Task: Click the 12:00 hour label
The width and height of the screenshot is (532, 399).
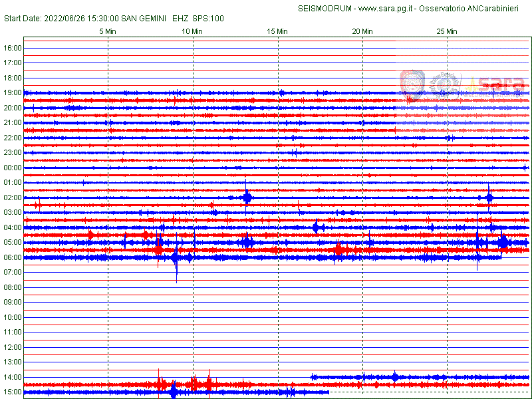Action: point(13,347)
